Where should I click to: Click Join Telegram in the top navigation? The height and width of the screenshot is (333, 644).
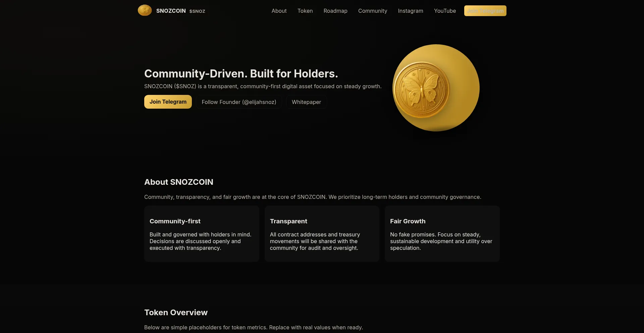pyautogui.click(x=485, y=11)
